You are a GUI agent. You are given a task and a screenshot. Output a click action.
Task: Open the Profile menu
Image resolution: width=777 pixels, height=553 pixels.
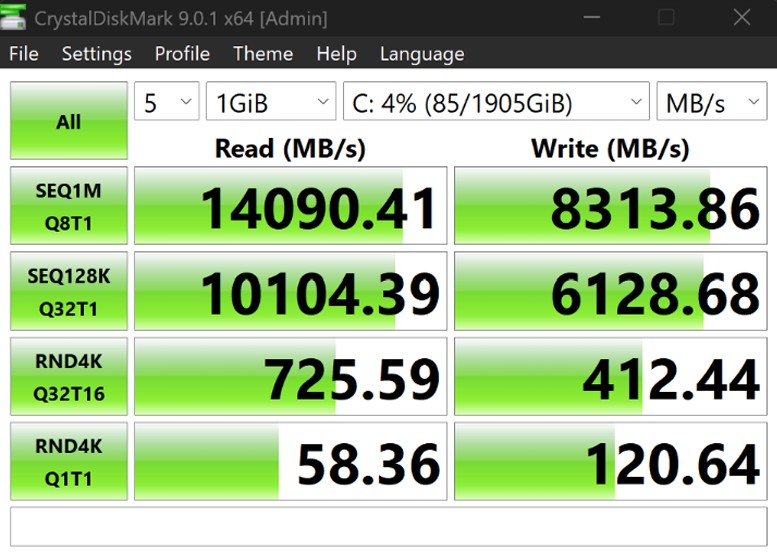pyautogui.click(x=182, y=54)
